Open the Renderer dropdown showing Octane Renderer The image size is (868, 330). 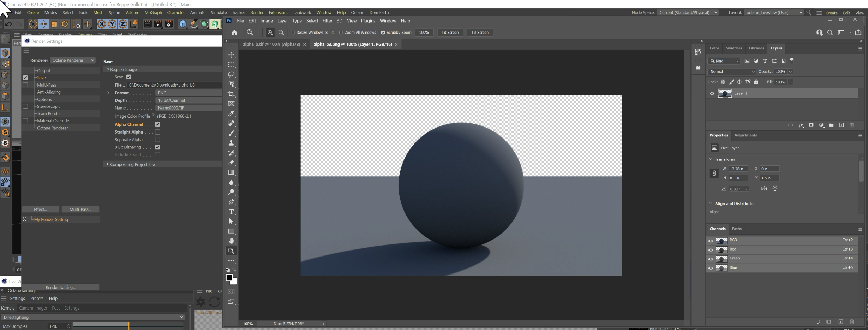73,60
